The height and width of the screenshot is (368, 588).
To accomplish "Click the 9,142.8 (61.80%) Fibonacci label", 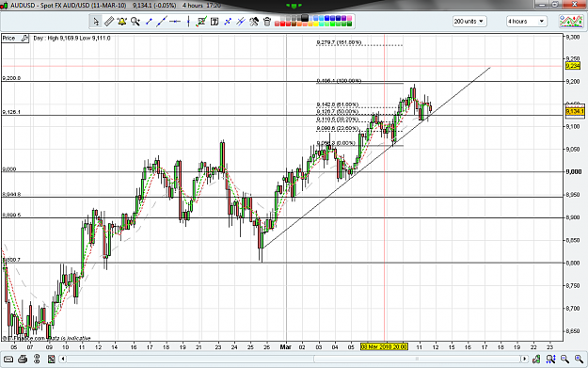I will pos(338,104).
